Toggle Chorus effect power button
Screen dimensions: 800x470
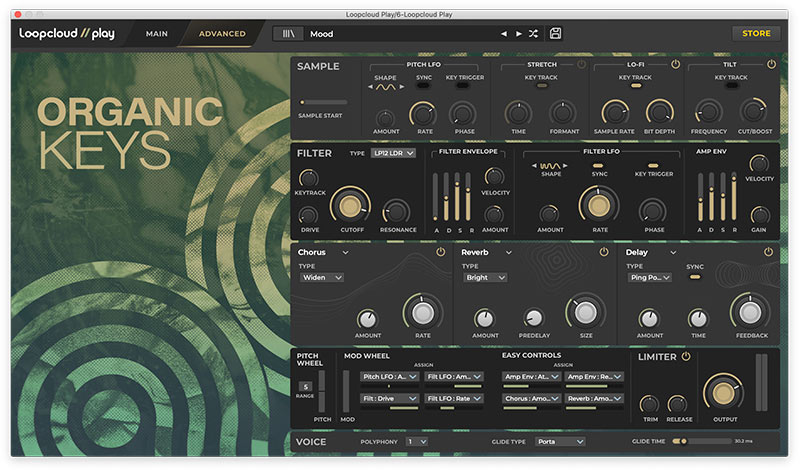point(441,252)
